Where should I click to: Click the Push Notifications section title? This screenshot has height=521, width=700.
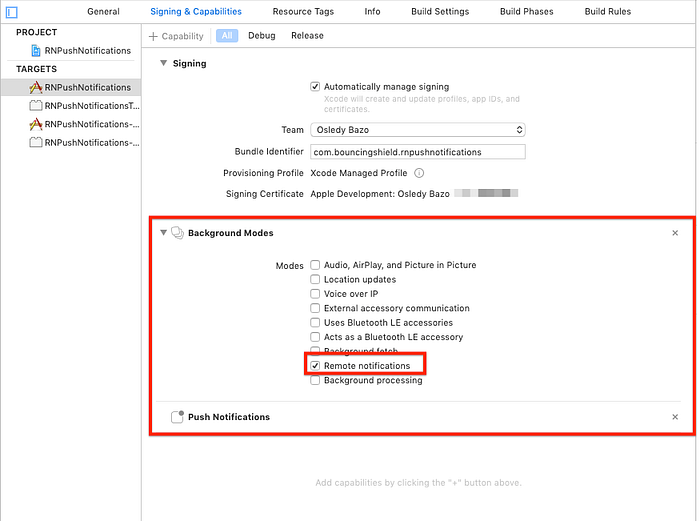point(229,417)
